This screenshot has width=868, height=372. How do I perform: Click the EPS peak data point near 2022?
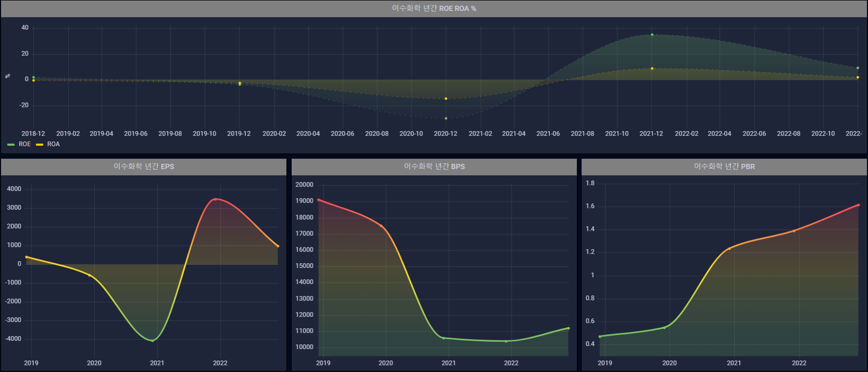coord(215,199)
